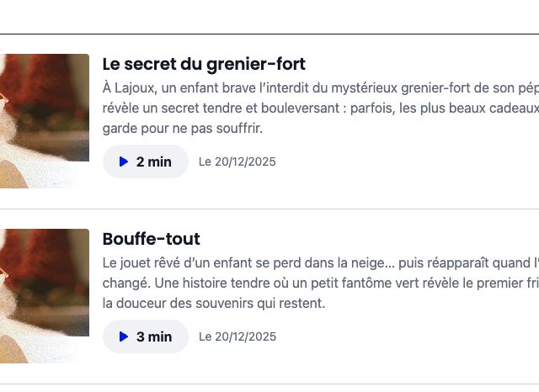Click 'révèle un secret tendre et bouleversant' line
The height and width of the screenshot is (392, 539).
pos(219,108)
